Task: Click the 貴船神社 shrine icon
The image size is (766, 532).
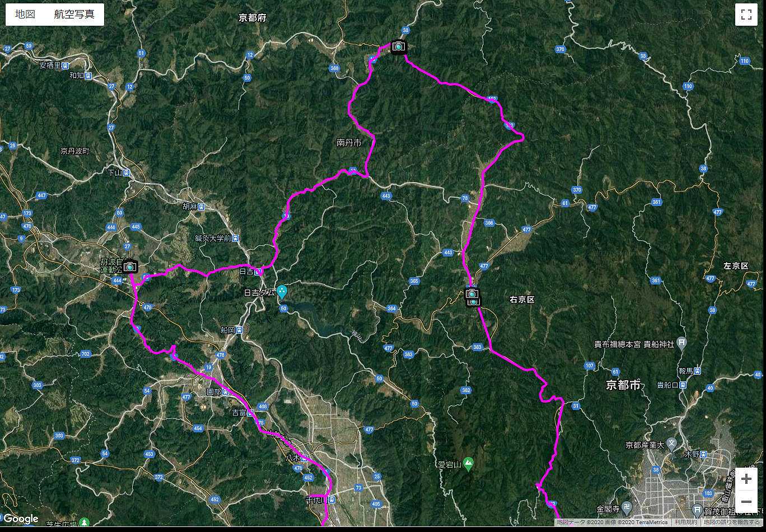Action: pyautogui.click(x=681, y=342)
